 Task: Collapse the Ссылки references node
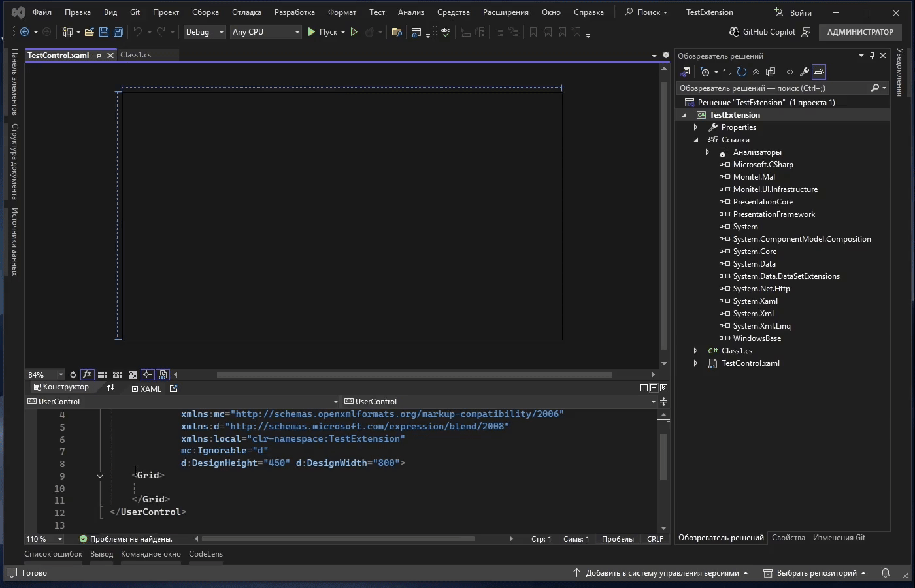696,140
